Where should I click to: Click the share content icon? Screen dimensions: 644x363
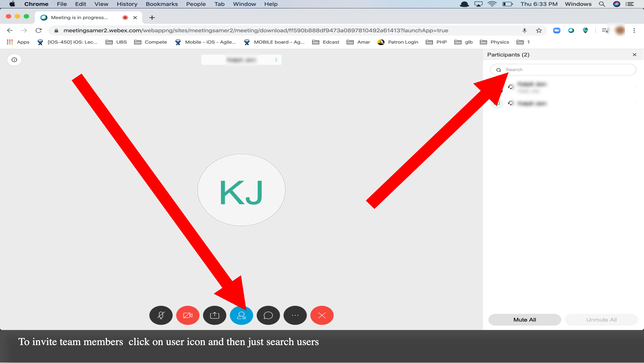point(215,315)
